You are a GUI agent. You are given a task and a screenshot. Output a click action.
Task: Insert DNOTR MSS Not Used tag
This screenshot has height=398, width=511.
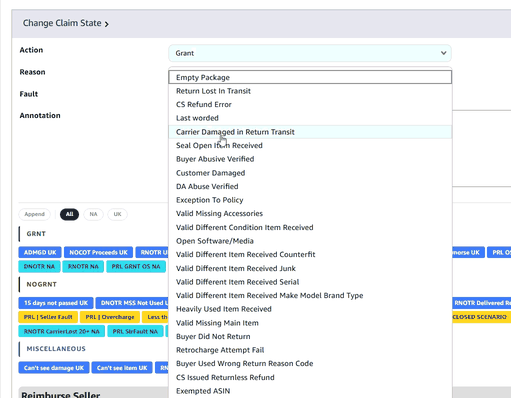point(133,303)
